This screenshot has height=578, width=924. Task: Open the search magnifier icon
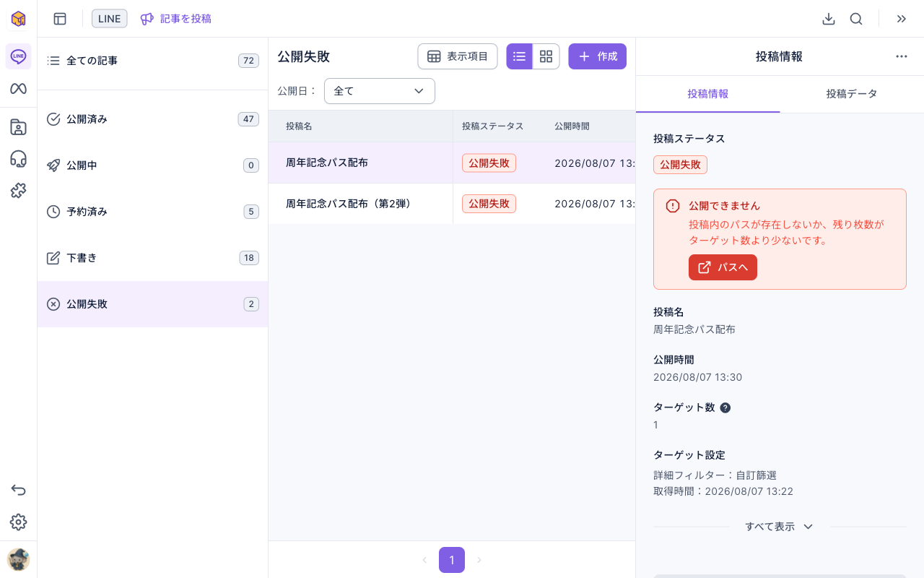(856, 19)
